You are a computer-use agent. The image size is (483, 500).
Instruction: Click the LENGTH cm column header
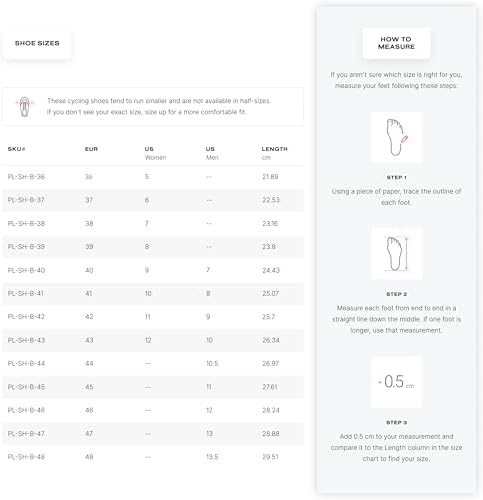[x=274, y=153]
